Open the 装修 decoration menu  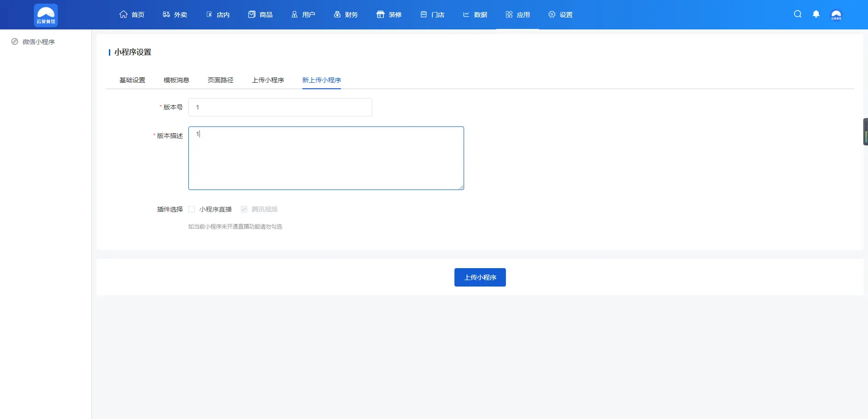point(389,15)
